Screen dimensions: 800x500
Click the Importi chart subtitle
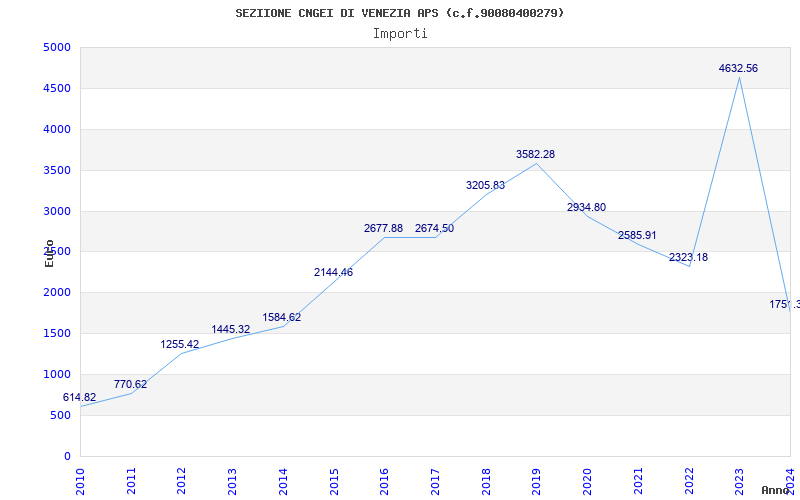pyautogui.click(x=400, y=34)
